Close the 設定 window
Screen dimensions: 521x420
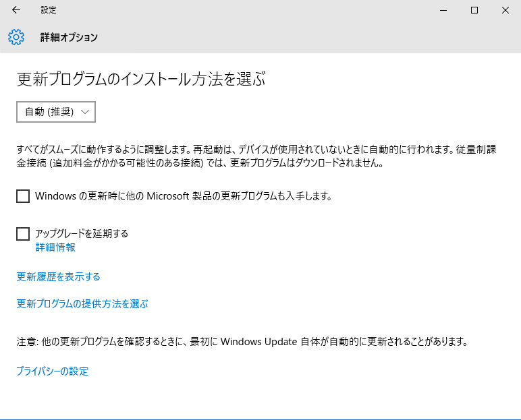pyautogui.click(x=505, y=10)
